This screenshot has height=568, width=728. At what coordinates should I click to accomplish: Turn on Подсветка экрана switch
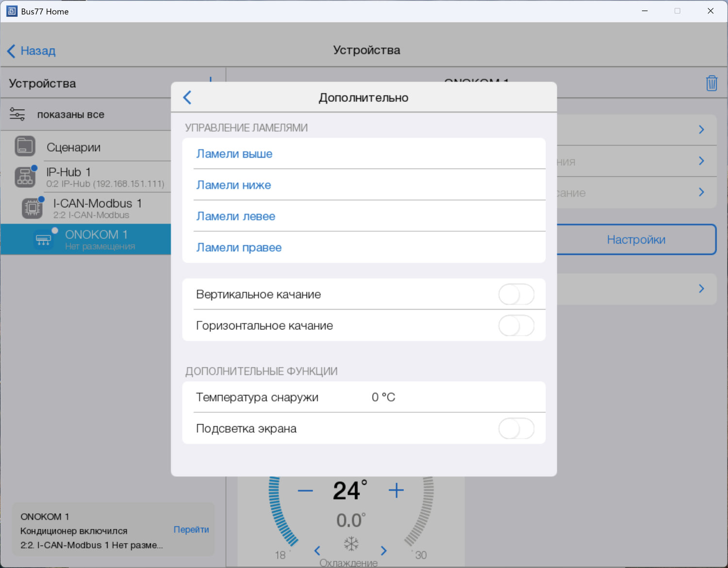(516, 429)
